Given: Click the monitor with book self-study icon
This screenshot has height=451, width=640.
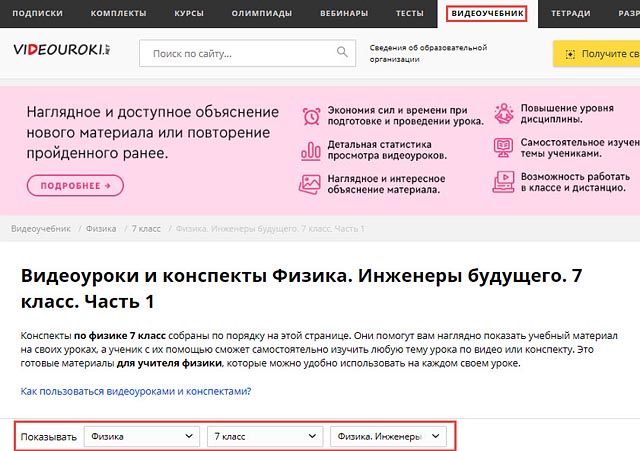Looking at the screenshot, I should (x=503, y=148).
